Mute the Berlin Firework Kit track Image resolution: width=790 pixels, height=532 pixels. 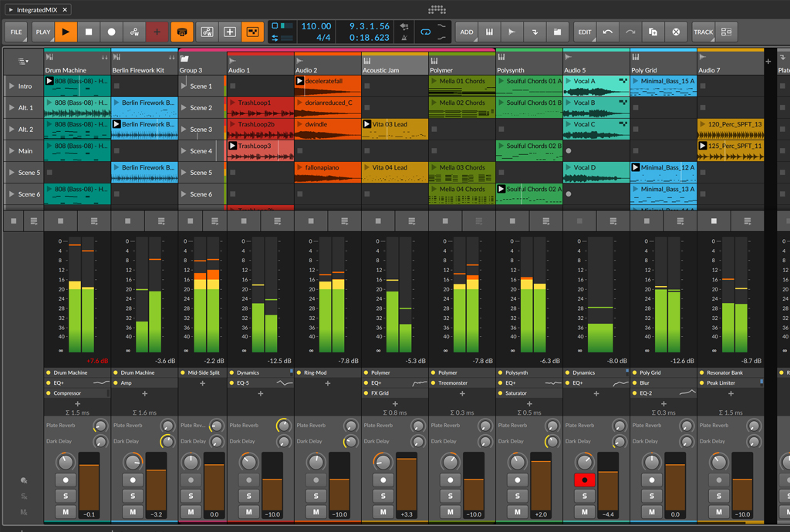(x=133, y=512)
